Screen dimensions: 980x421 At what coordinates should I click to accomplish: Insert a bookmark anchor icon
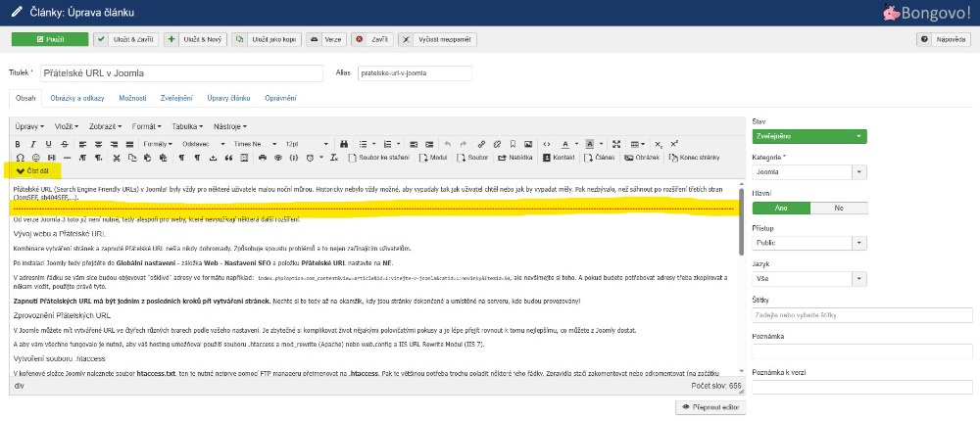coord(514,143)
